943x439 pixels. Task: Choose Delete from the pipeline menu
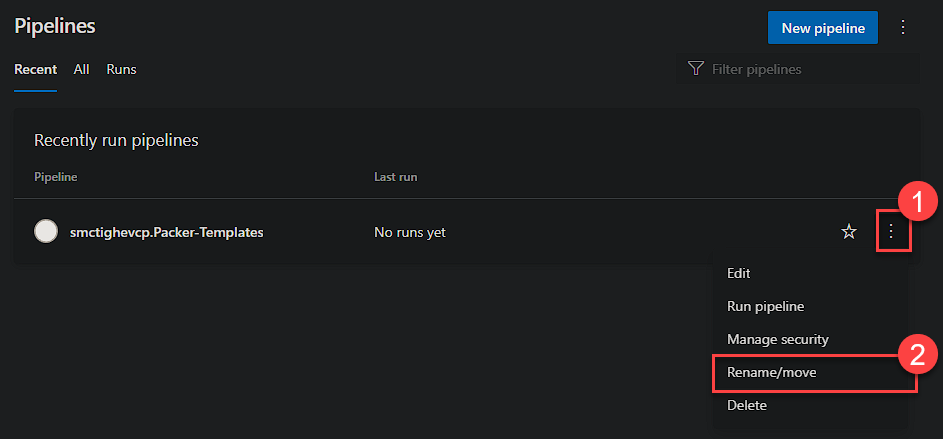pyautogui.click(x=747, y=405)
